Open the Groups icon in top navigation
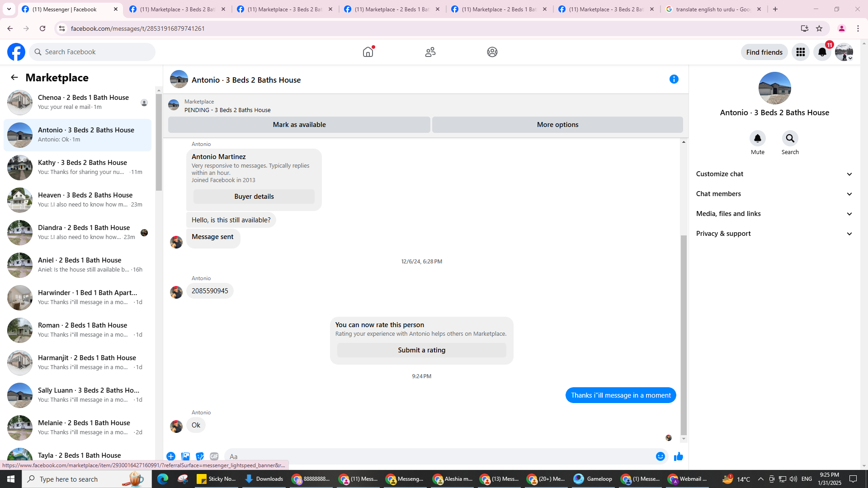868x488 pixels. pos(492,52)
